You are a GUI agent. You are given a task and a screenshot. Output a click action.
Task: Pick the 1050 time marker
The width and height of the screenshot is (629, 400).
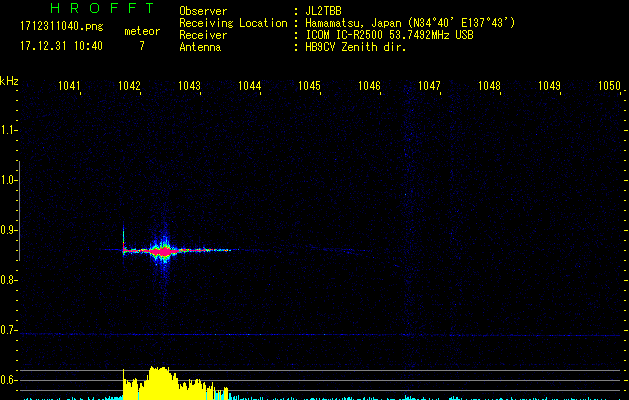pos(609,86)
